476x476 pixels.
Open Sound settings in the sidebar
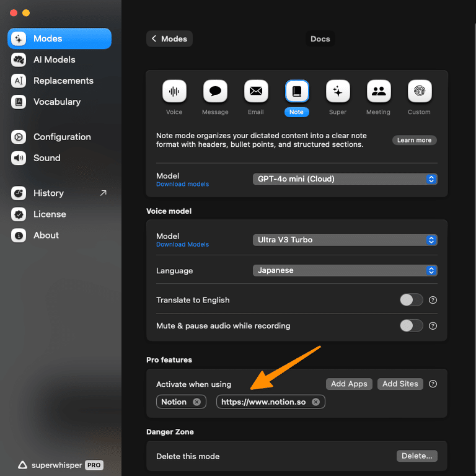point(59,158)
